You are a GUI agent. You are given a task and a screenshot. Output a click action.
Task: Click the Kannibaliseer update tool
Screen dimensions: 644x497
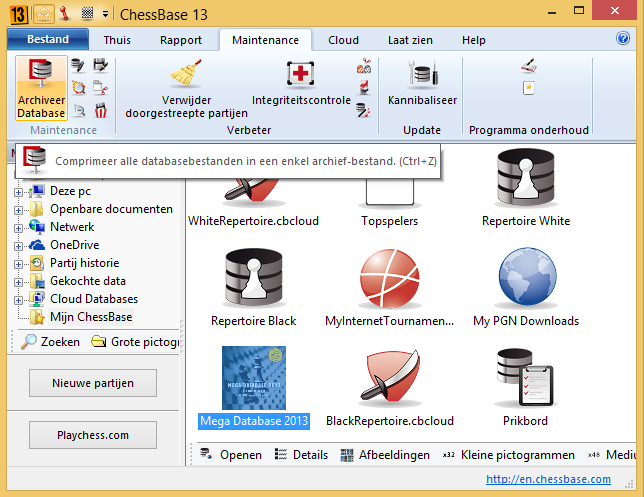point(422,82)
